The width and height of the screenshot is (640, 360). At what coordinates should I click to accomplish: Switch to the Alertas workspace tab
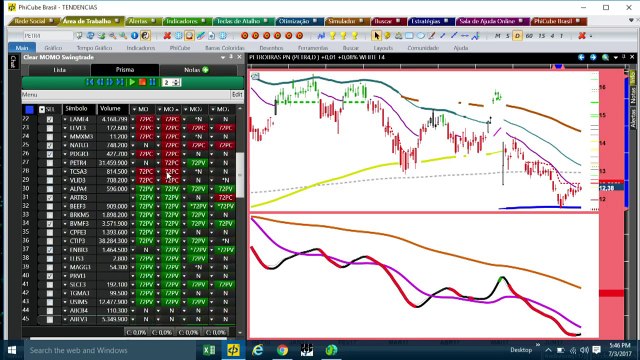pos(141,21)
